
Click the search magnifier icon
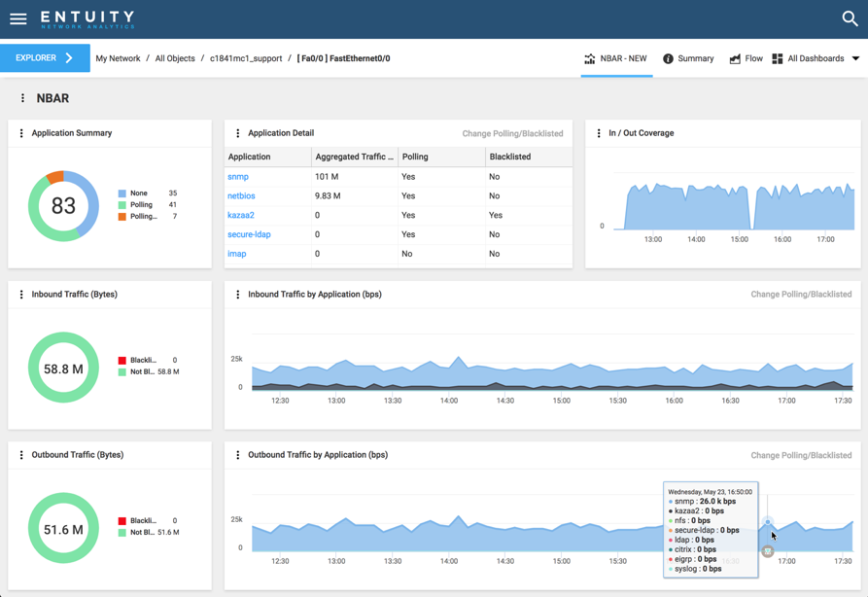click(850, 18)
